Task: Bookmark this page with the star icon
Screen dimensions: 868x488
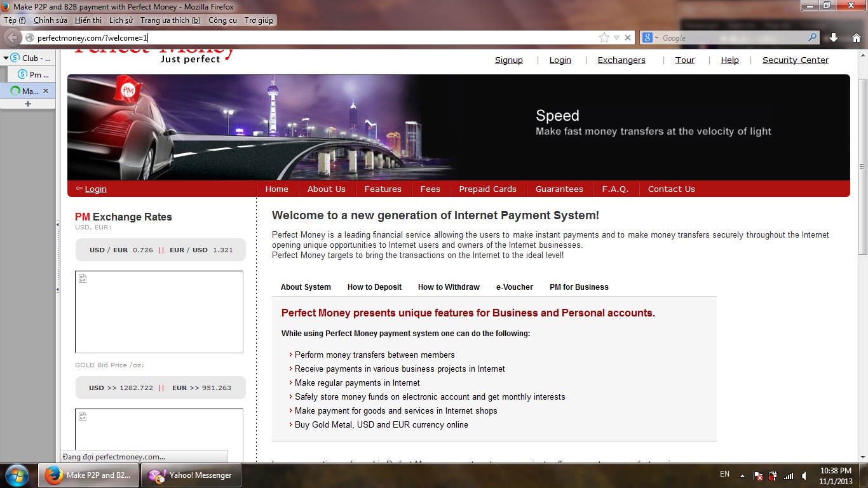Action: click(x=604, y=37)
